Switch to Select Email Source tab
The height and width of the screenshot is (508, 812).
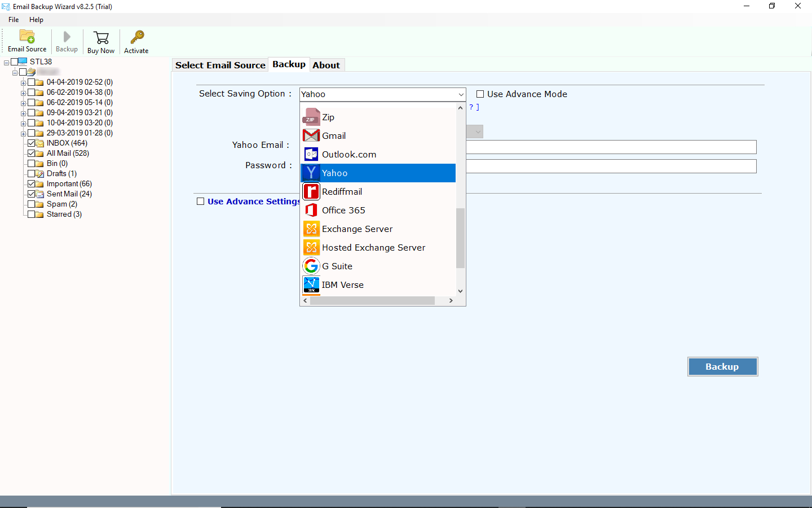point(220,65)
